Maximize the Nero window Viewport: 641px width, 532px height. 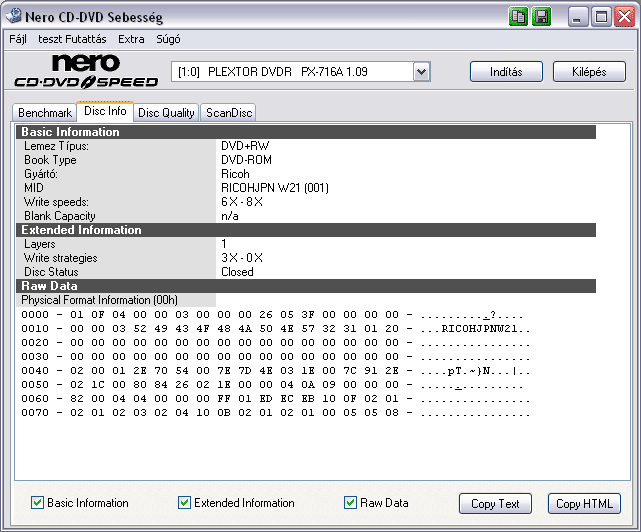[x=601, y=17]
